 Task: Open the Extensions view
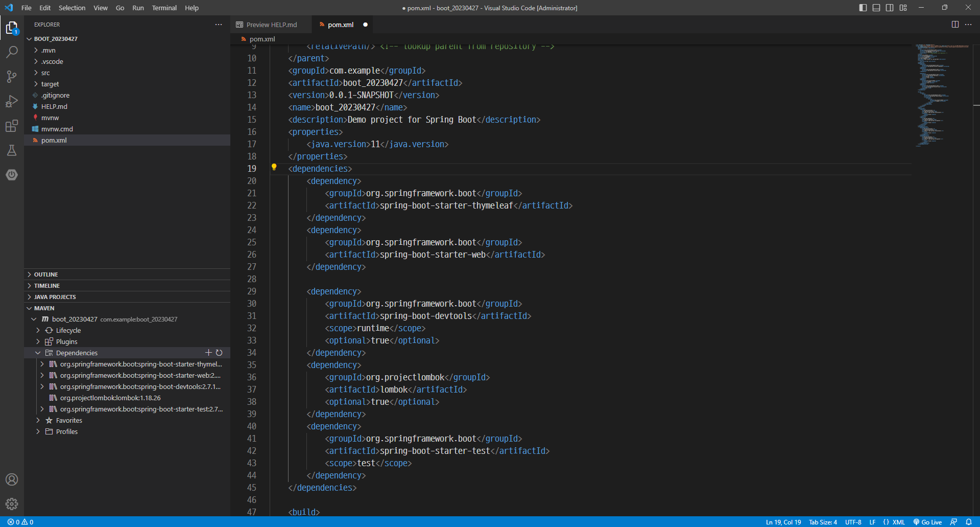tap(12, 126)
